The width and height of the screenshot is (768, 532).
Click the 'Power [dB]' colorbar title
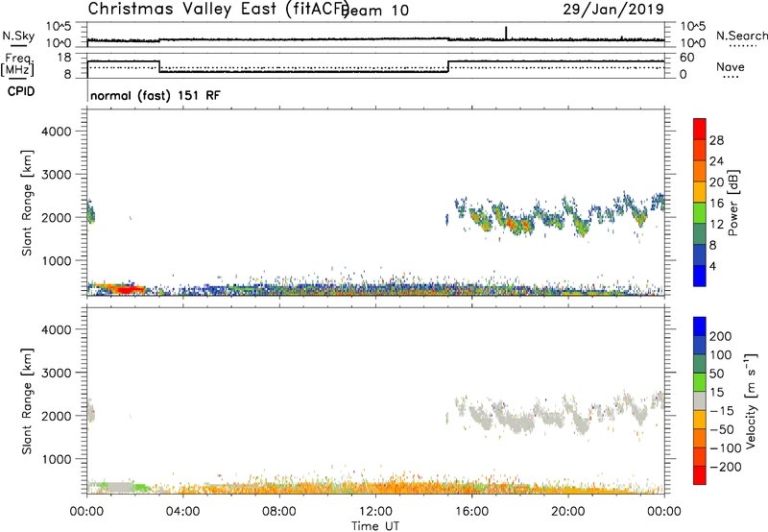click(732, 203)
